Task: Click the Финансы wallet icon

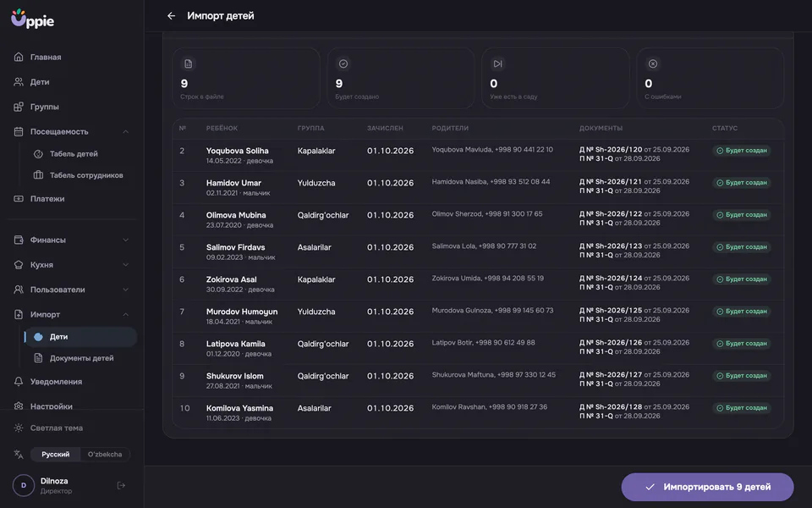Action: click(19, 240)
